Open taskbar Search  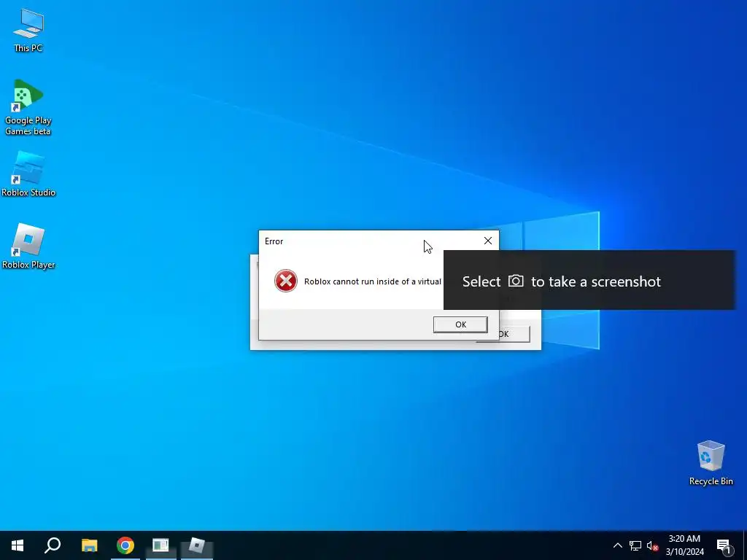53,545
